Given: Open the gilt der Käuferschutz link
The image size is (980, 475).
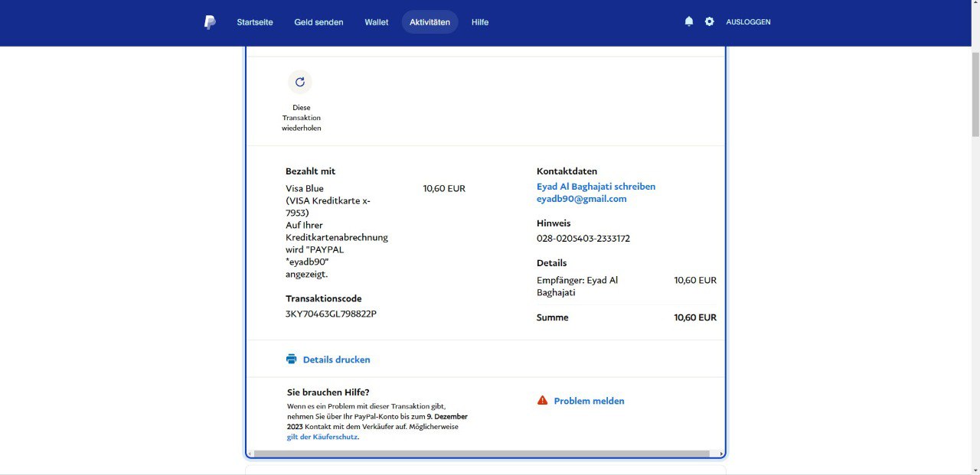Looking at the screenshot, I should (x=322, y=437).
